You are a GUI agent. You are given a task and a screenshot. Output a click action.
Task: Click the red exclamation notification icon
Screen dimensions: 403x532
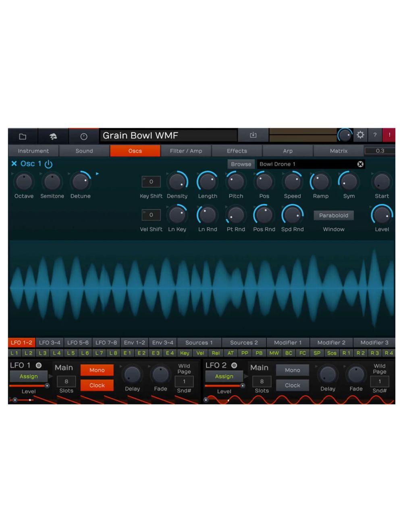click(x=389, y=135)
